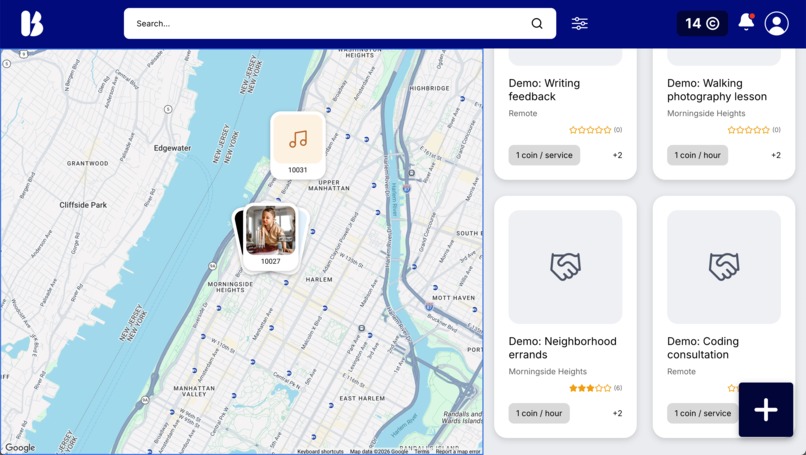This screenshot has width=806, height=455.
Task: Click Remote label under Coding consultation
Action: tap(681, 371)
